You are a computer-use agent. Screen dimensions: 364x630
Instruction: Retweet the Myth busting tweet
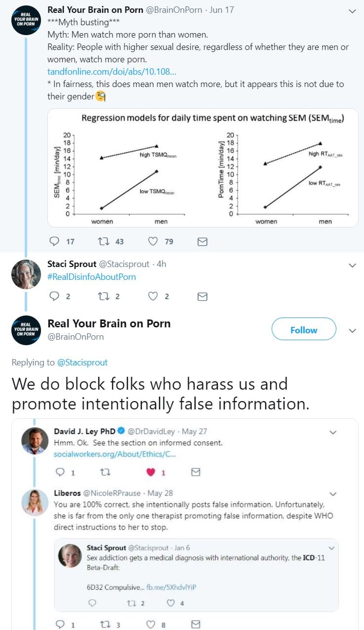coord(104,241)
